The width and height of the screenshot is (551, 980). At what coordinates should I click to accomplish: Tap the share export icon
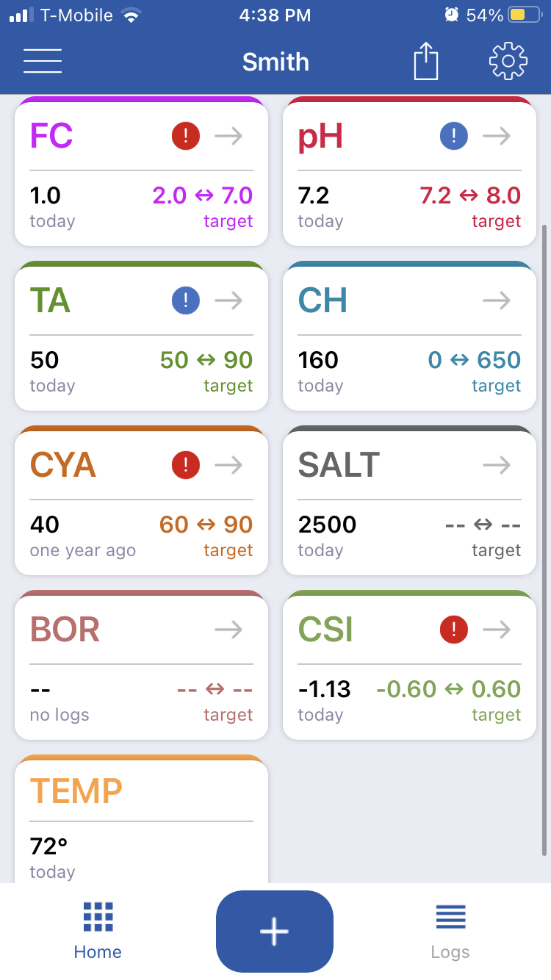426,61
